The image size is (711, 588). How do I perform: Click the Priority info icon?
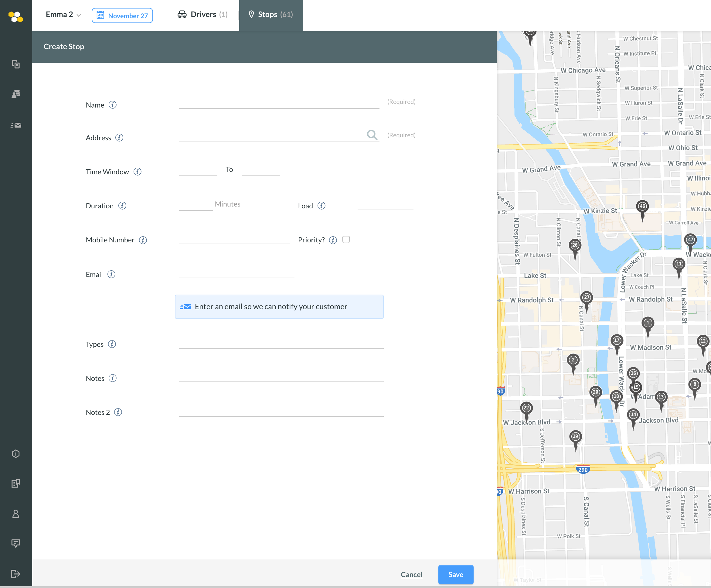333,240
